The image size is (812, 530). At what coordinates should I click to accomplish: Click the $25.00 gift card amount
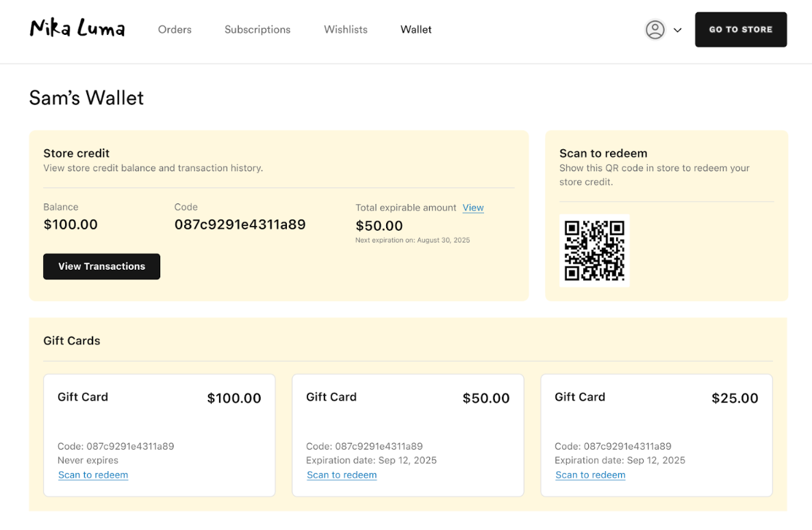pos(735,398)
